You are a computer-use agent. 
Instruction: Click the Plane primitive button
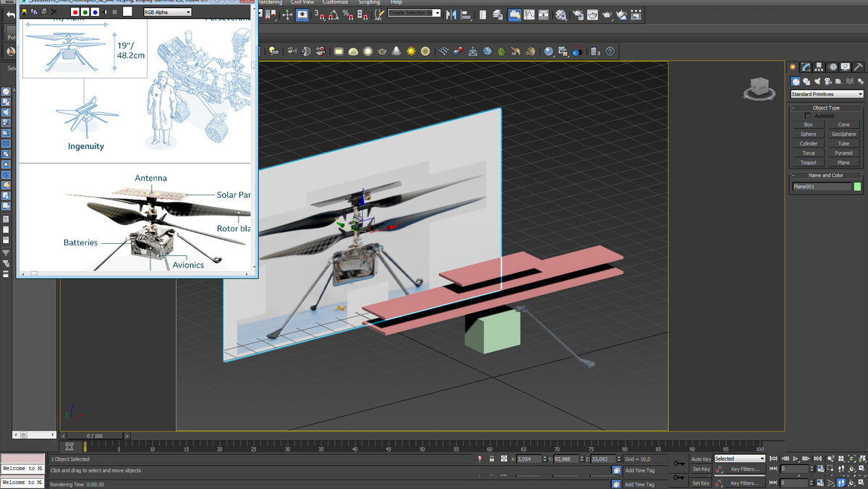844,163
